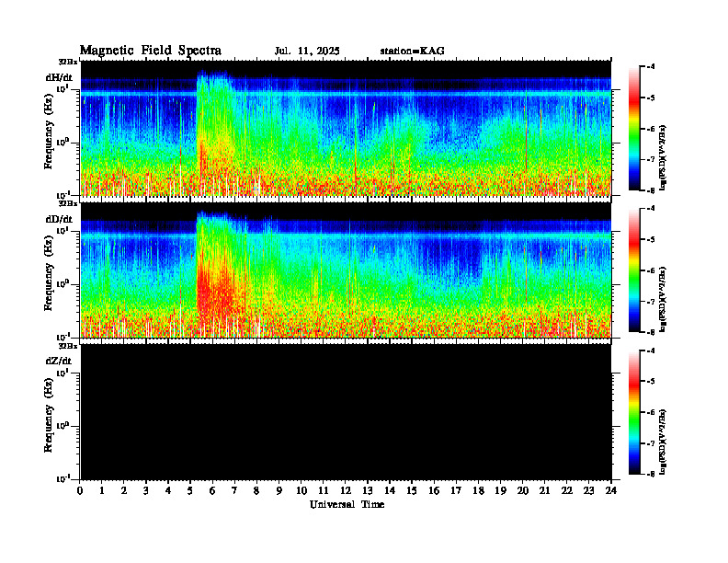Click hour tick label 16 on time axis
The width and height of the screenshot is (728, 563).
point(434,491)
